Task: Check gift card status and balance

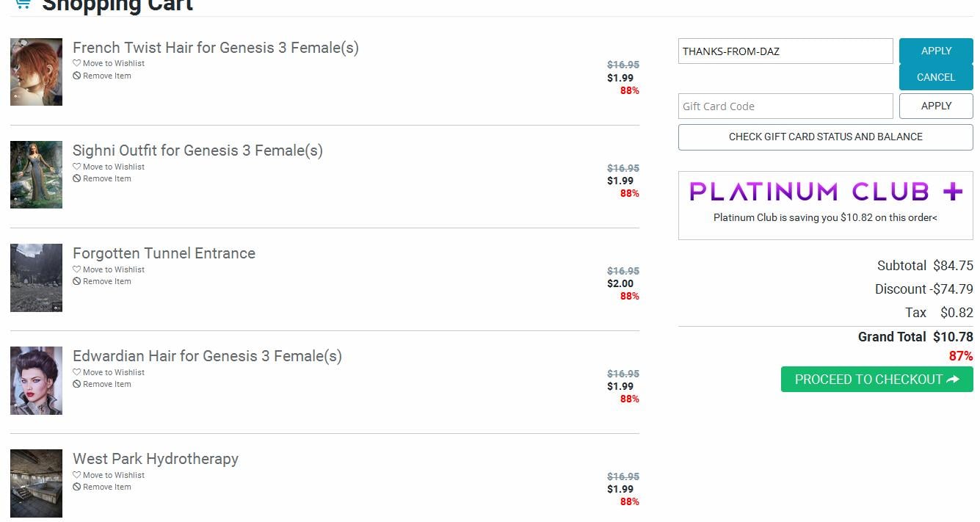Action: pyautogui.click(x=825, y=137)
